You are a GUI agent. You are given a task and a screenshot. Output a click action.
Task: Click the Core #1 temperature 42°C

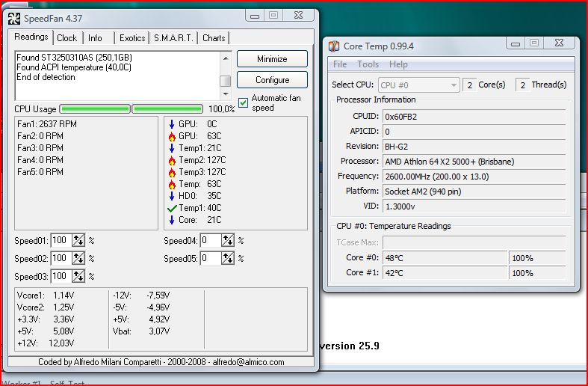point(445,273)
